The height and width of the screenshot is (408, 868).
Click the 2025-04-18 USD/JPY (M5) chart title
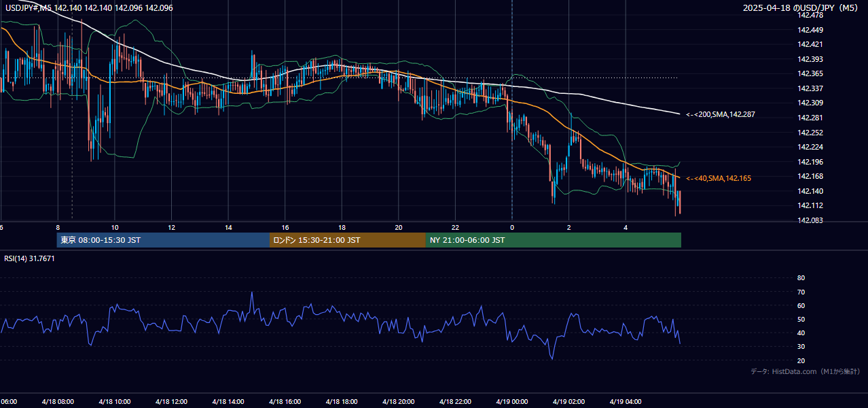(x=801, y=7)
